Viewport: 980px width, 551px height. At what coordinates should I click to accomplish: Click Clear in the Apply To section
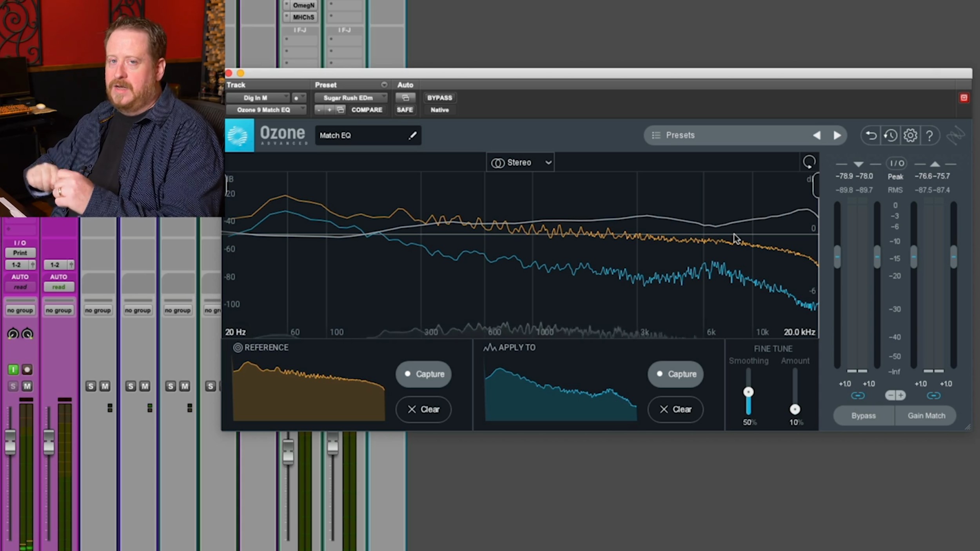(x=675, y=409)
